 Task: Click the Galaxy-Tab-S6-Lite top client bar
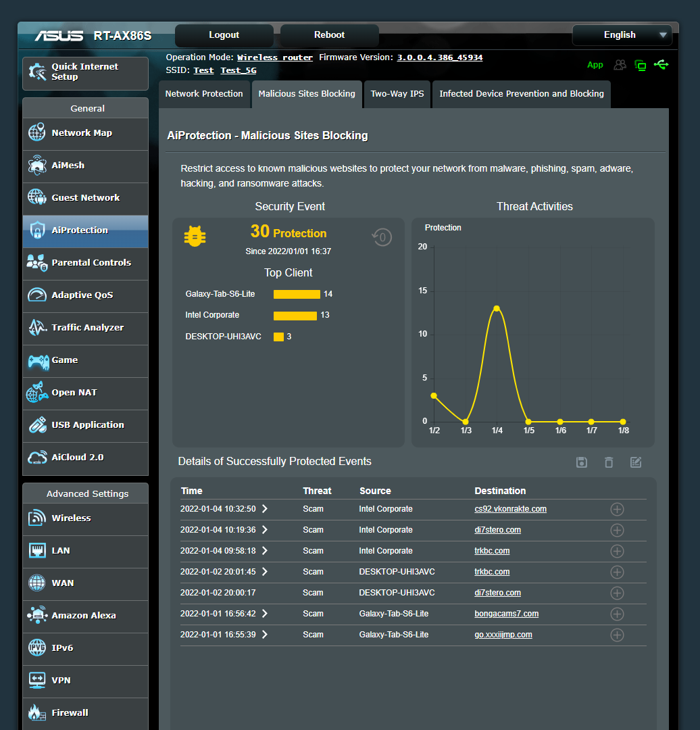coord(297,294)
